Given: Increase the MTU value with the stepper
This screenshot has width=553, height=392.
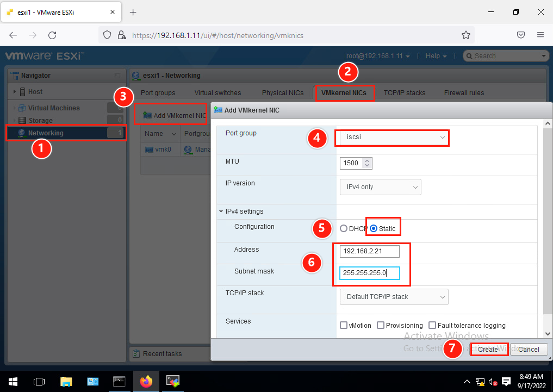Looking at the screenshot, I should (x=368, y=160).
